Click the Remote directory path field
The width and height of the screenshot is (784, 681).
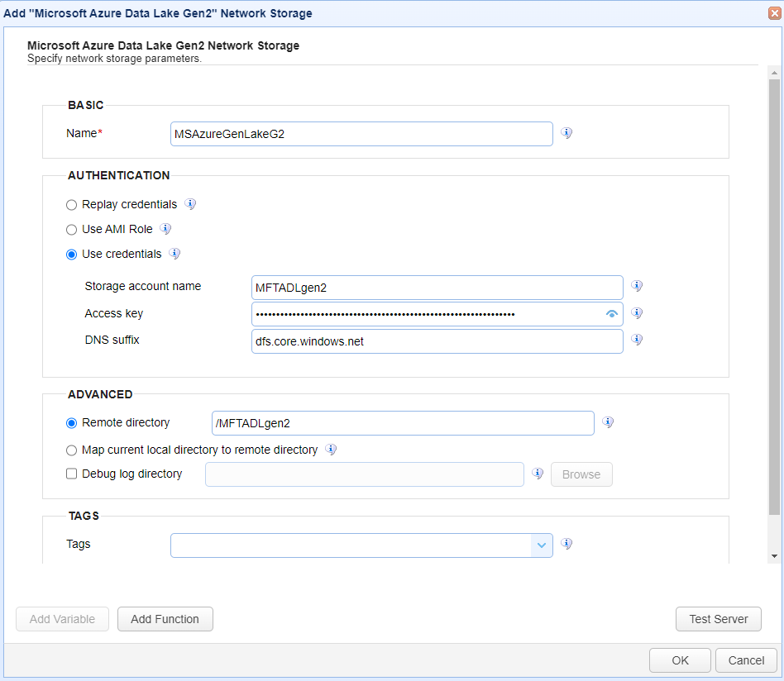(403, 423)
